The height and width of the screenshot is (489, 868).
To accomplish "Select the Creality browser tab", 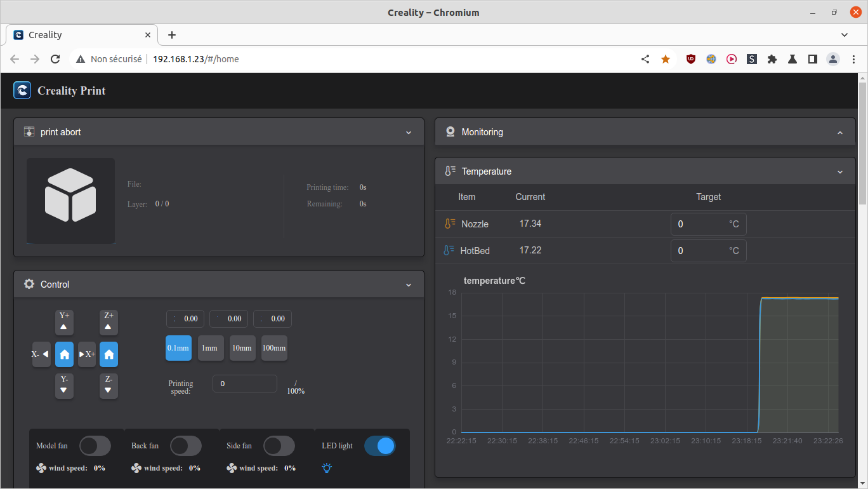I will pos(82,35).
